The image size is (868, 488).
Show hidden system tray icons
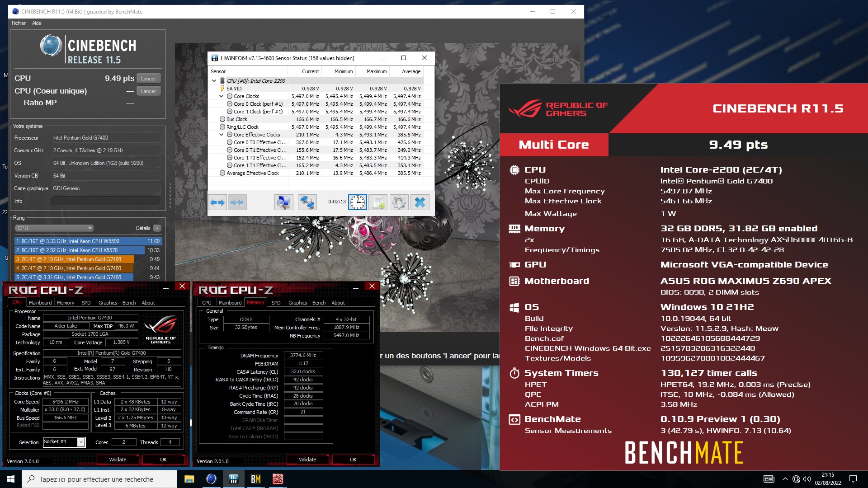[785, 479]
